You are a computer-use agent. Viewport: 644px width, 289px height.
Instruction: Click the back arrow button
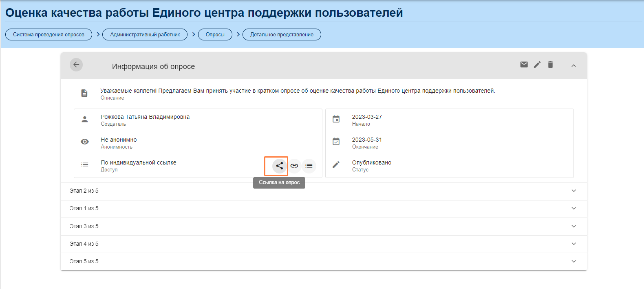coord(76,65)
